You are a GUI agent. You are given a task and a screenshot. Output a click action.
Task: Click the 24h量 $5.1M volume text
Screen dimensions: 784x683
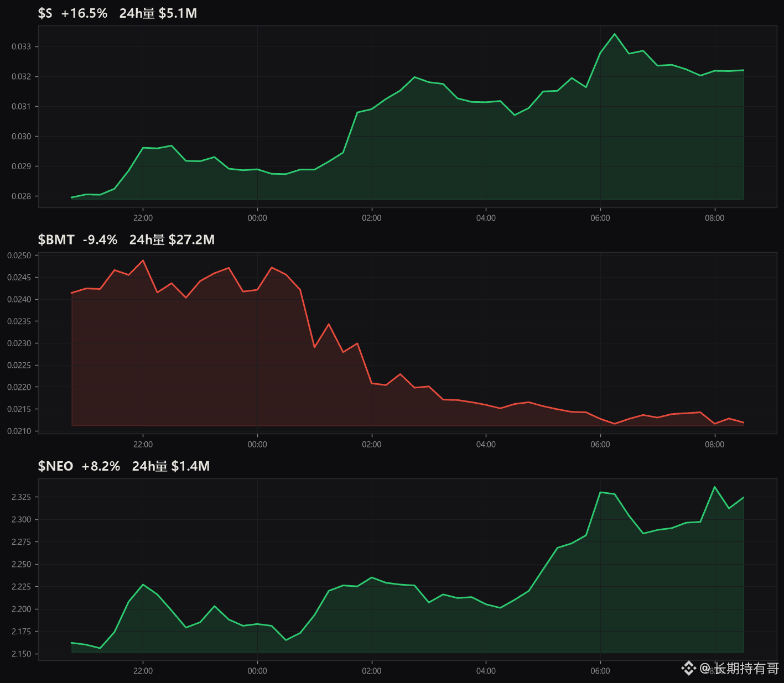click(x=158, y=13)
